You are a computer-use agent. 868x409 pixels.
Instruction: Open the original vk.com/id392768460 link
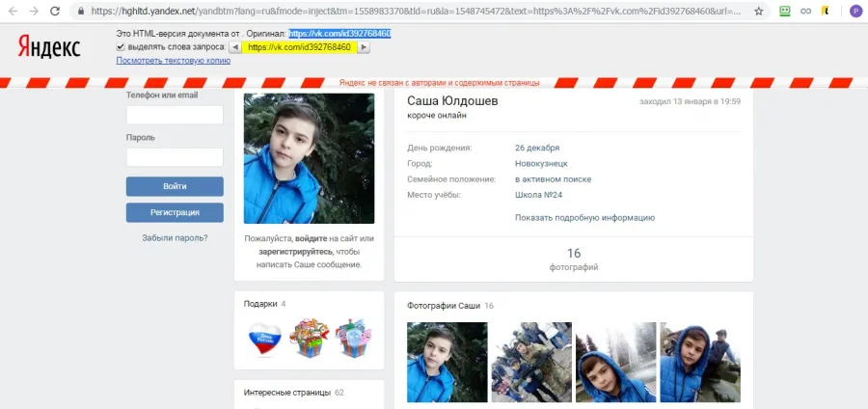click(339, 34)
